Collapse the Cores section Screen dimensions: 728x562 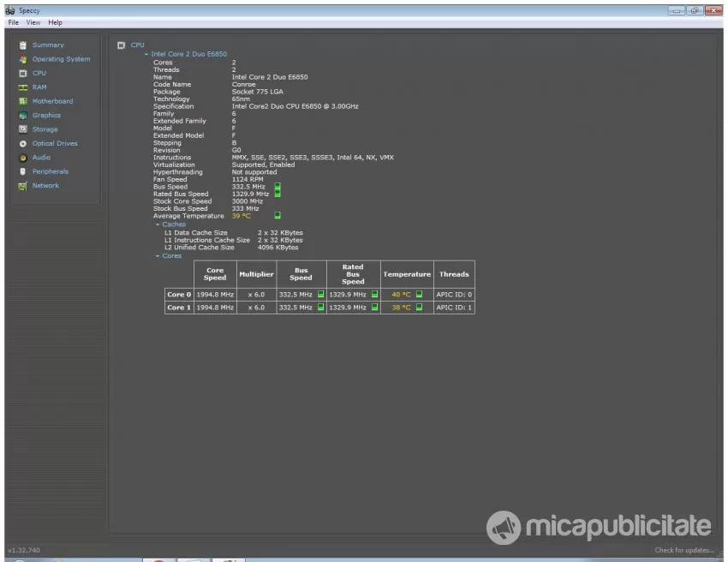[x=158, y=256]
